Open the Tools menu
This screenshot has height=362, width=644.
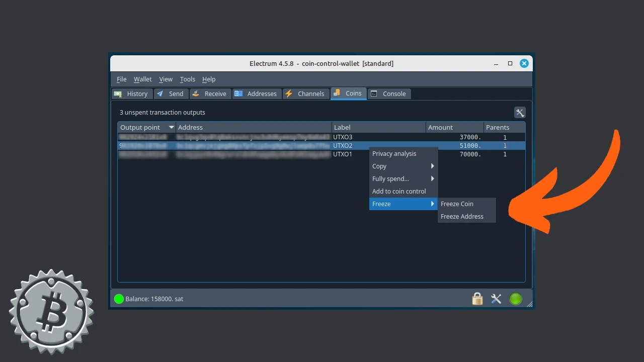pos(187,79)
